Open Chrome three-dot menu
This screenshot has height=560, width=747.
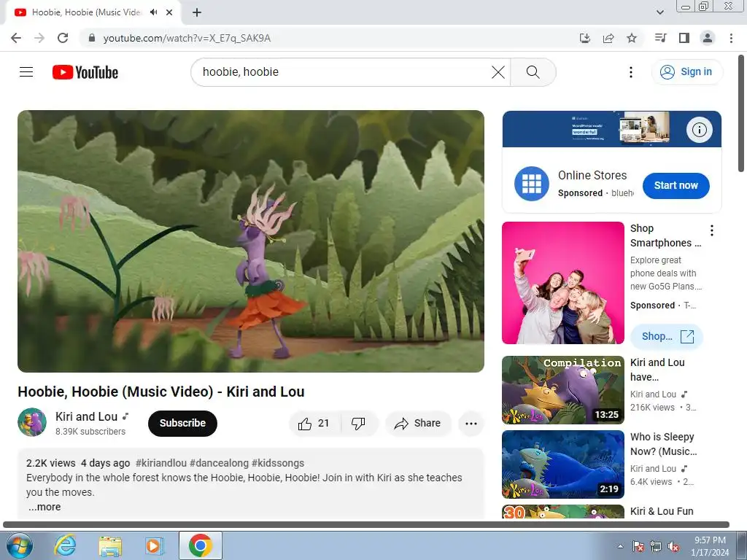click(731, 38)
